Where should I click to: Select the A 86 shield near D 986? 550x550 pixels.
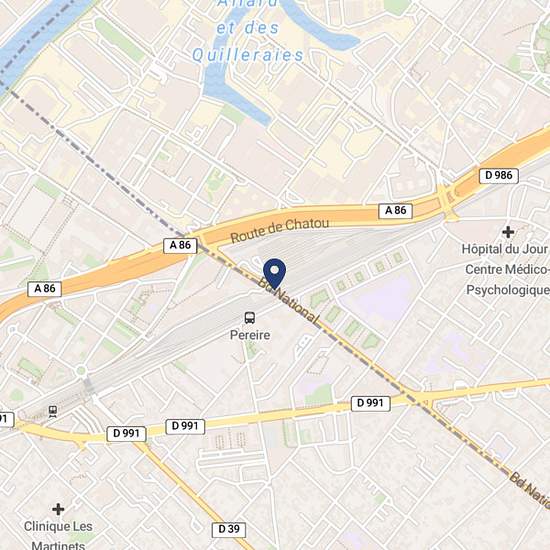coord(395,211)
